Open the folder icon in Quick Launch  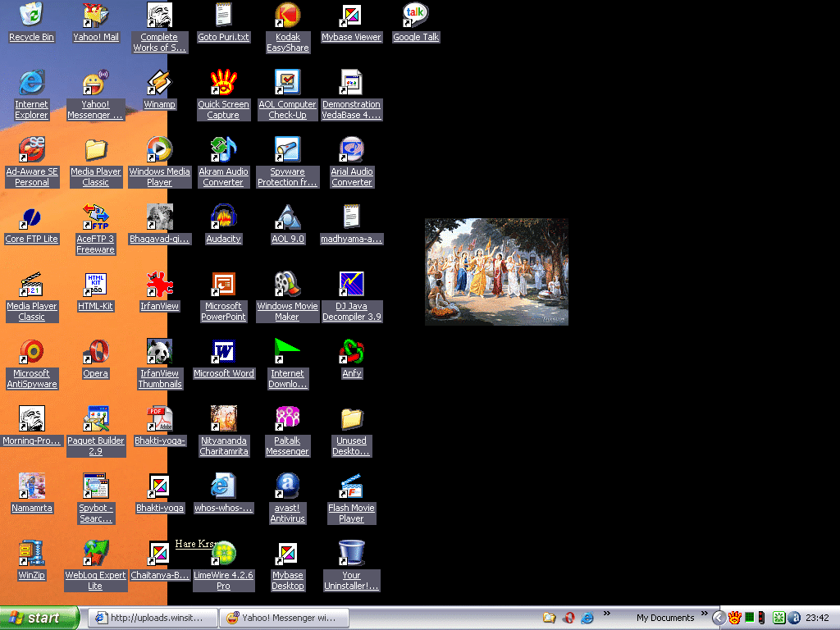(549, 618)
